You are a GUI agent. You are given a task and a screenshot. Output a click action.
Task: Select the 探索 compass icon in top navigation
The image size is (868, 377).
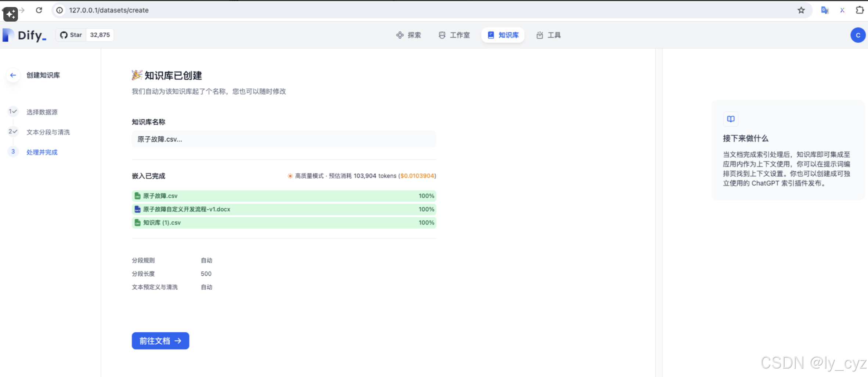pyautogui.click(x=400, y=35)
